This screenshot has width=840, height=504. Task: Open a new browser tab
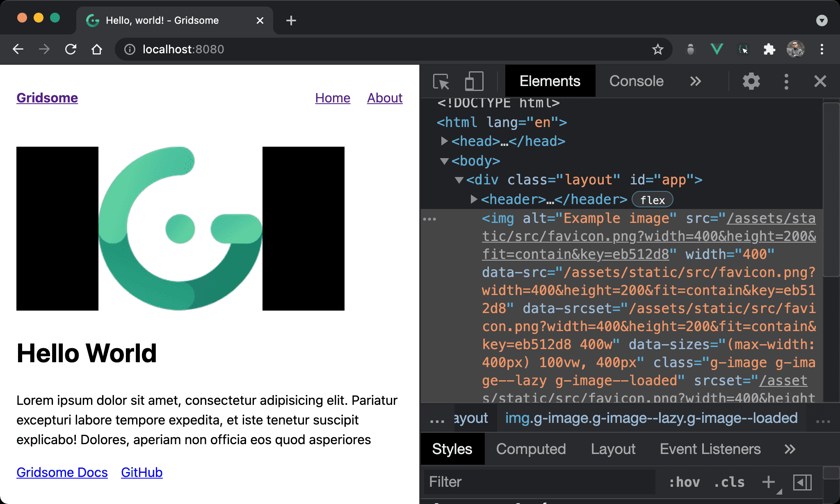(291, 20)
